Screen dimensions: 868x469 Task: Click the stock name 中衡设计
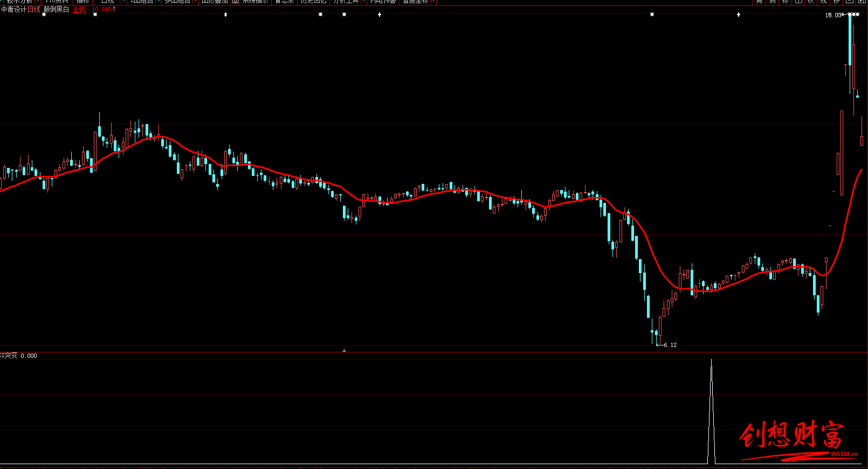pos(13,10)
